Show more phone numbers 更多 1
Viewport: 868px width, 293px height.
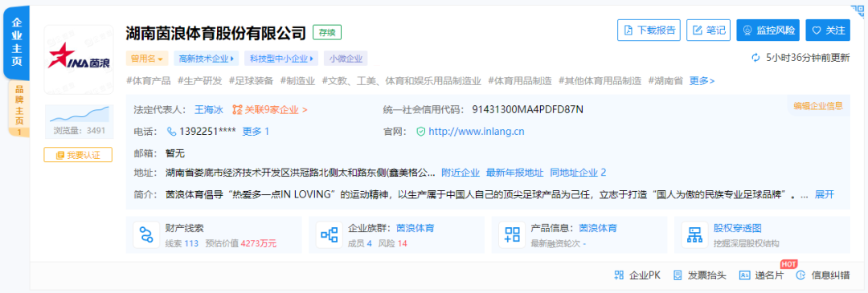click(x=256, y=132)
